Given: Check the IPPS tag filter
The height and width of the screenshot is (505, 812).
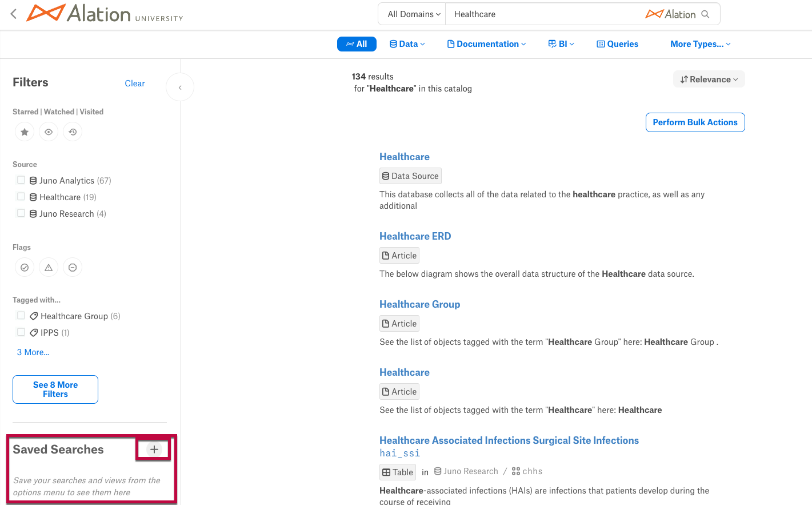Looking at the screenshot, I should click(21, 332).
